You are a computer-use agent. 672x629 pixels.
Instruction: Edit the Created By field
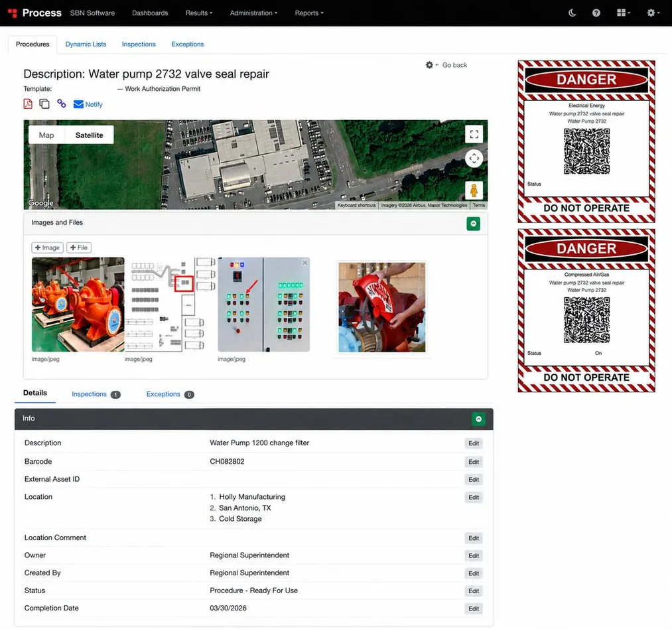coord(474,573)
